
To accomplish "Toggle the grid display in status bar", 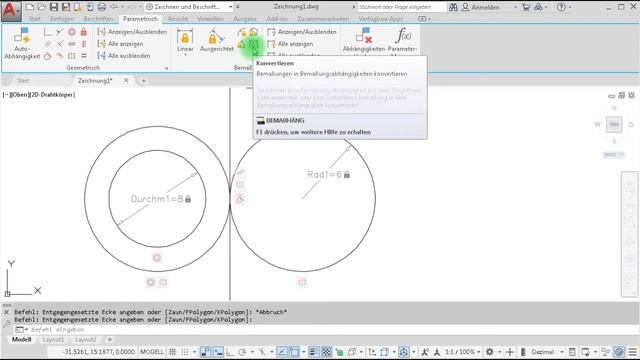I will [173, 352].
